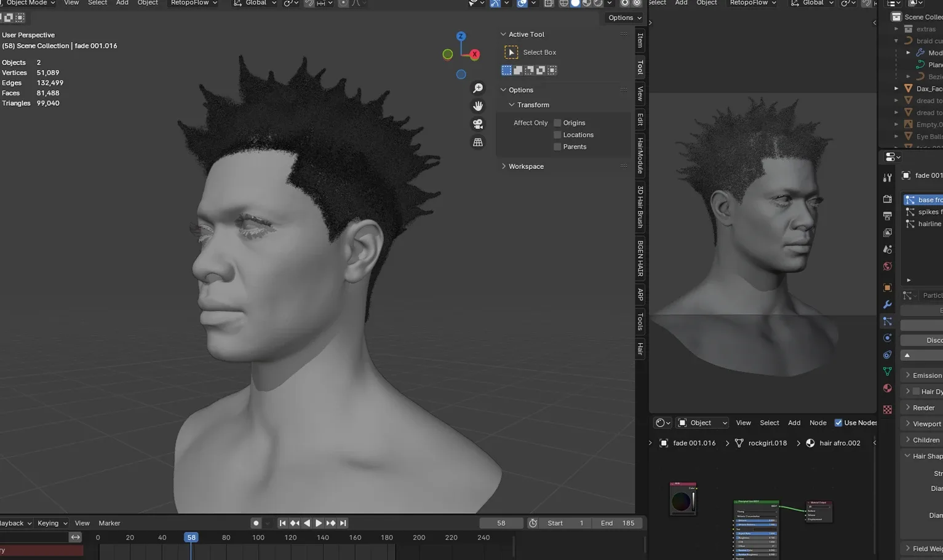Select the Select Box tool icon
Viewport: 943px width, 560px height.
(x=511, y=52)
